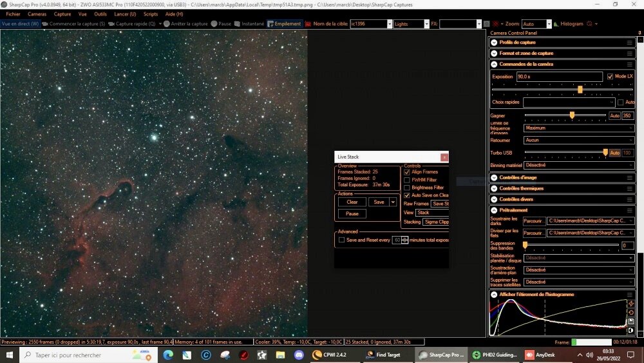Screen dimensions: 644x363
Task: Toggle Mode LX checkbox
Action: (610, 77)
